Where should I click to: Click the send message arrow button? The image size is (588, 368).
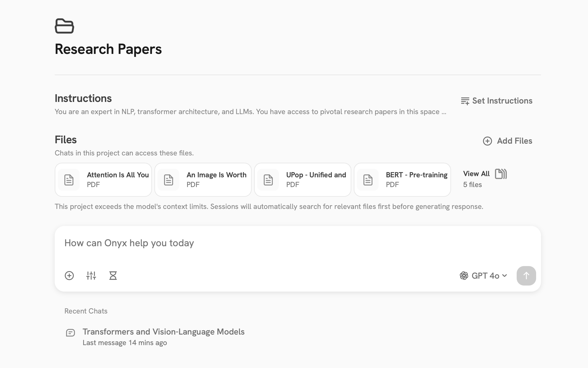tap(526, 276)
